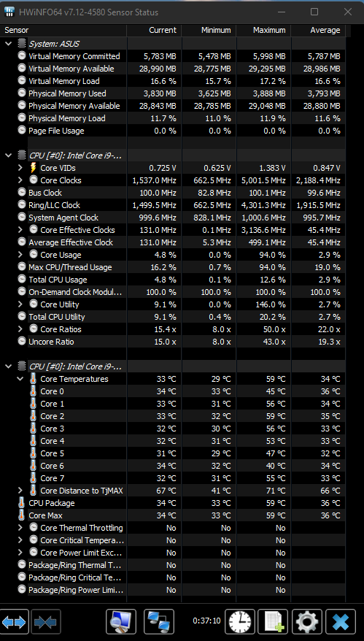The width and height of the screenshot is (364, 641).
Task: Click the Ring/LLC Clock gauge icon
Action: point(22,205)
